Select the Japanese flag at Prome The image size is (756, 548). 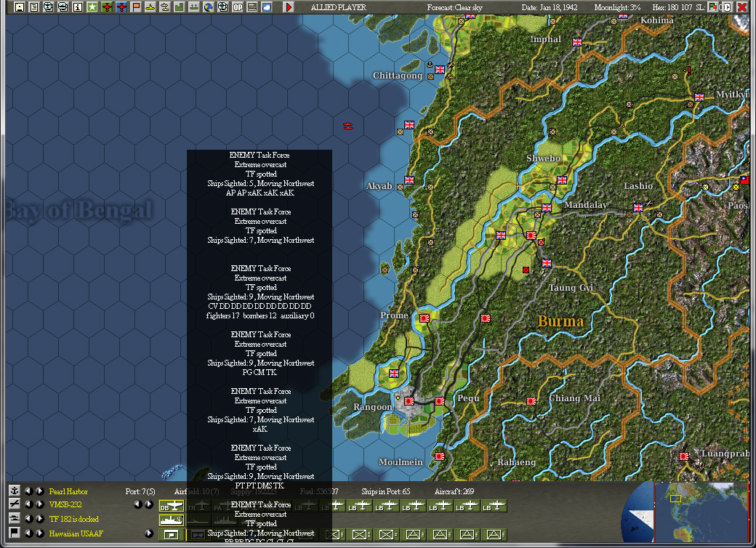425,318
